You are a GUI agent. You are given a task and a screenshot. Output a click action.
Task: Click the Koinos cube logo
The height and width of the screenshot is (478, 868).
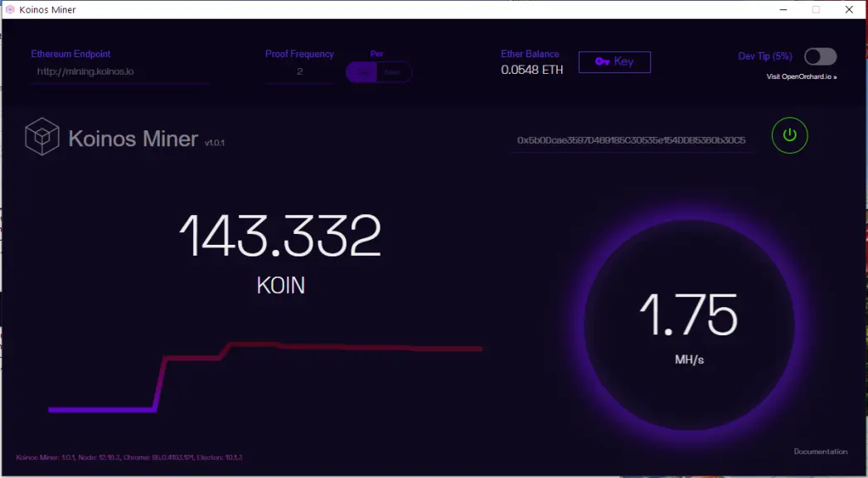[x=41, y=136]
